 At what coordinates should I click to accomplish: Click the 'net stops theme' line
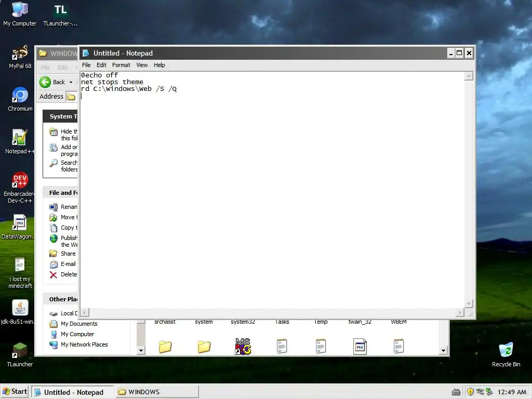click(112, 82)
